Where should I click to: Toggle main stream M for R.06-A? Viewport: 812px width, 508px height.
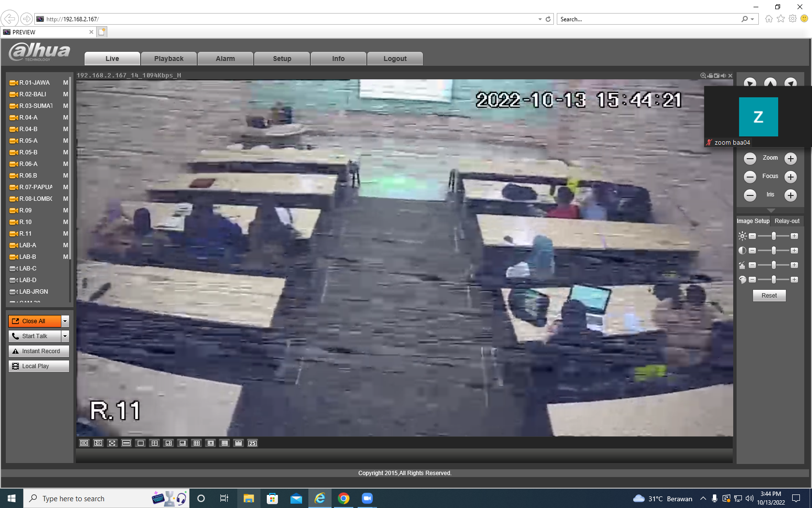66,164
